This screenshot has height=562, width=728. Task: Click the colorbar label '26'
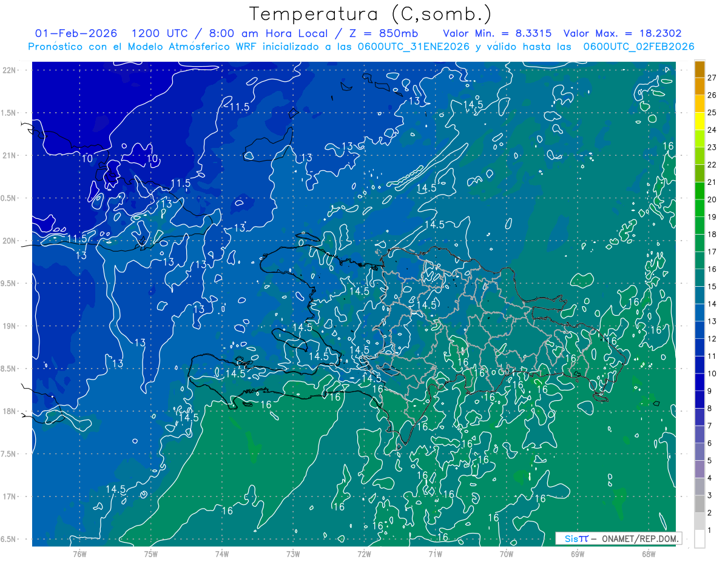(x=712, y=95)
